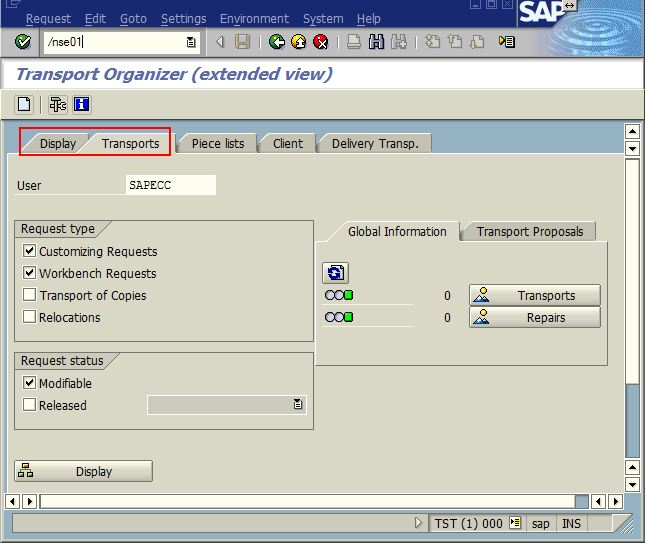Click the SAP logo
The image size is (645, 543).
pyautogui.click(x=540, y=12)
